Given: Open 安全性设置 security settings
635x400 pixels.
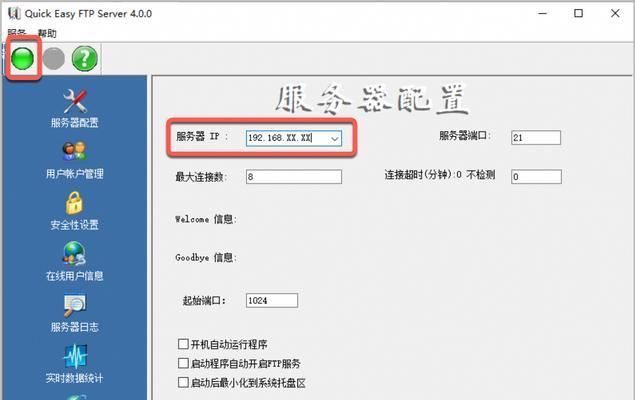Looking at the screenshot, I should click(x=75, y=211).
